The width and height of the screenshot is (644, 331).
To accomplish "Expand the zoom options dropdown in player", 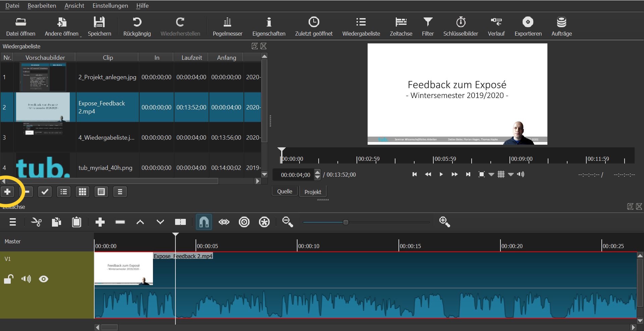I will 491,174.
